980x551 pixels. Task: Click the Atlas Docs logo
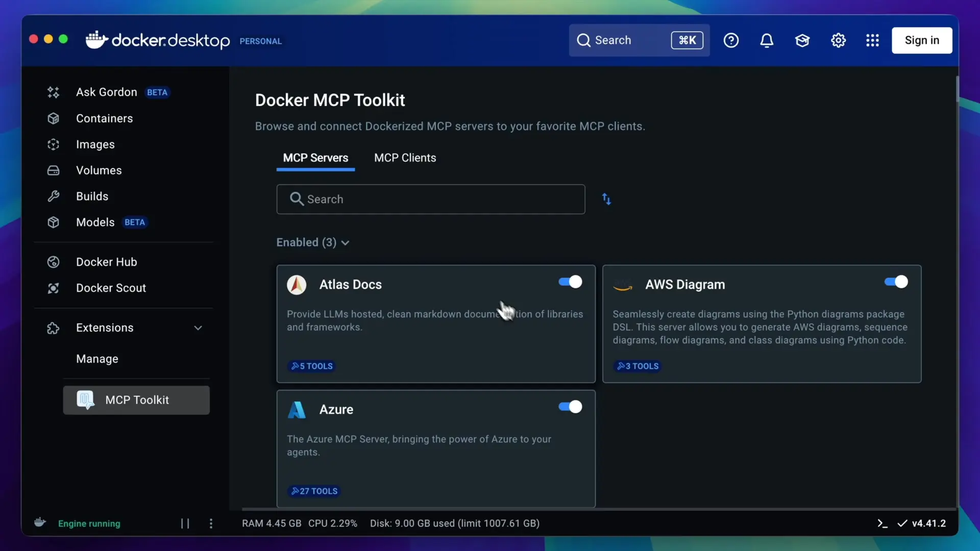[297, 285]
